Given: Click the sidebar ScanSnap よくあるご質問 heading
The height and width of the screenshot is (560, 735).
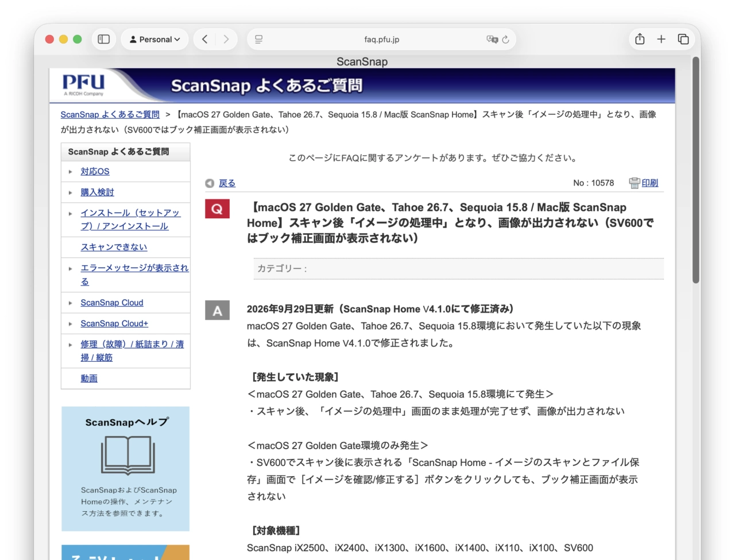Looking at the screenshot, I should tap(118, 152).
